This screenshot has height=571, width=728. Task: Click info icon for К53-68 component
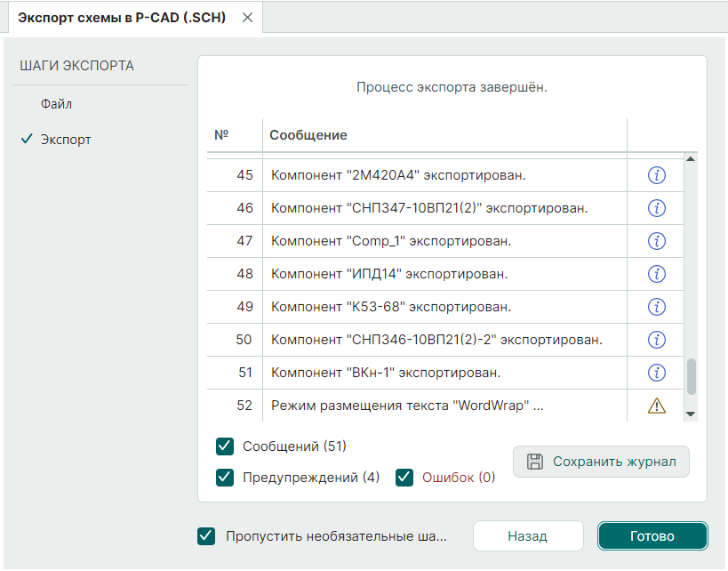click(x=657, y=307)
